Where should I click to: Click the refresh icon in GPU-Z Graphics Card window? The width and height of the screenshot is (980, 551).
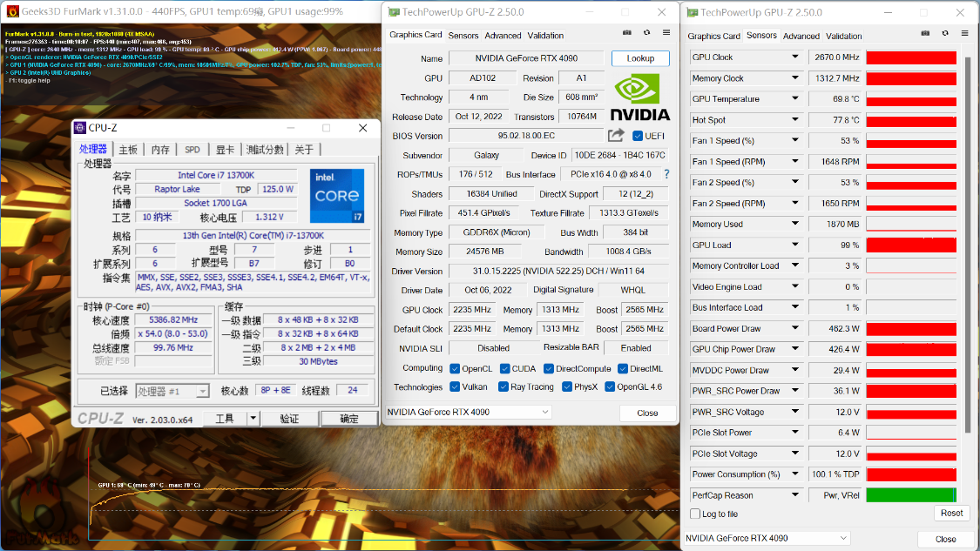[646, 33]
